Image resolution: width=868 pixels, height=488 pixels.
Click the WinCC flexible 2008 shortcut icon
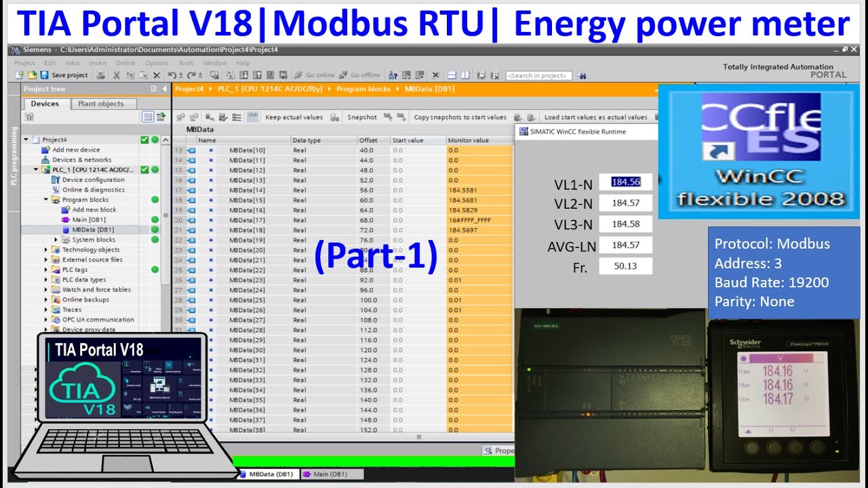(x=759, y=151)
